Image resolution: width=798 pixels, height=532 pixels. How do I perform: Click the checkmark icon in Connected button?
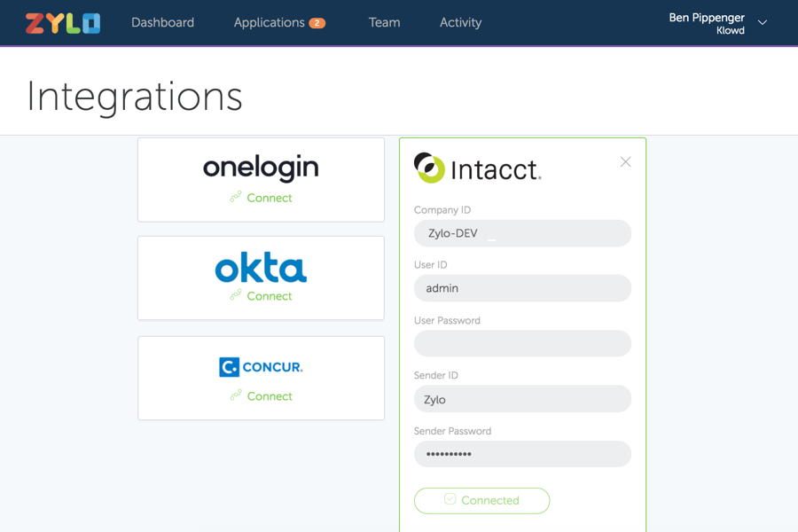point(450,500)
